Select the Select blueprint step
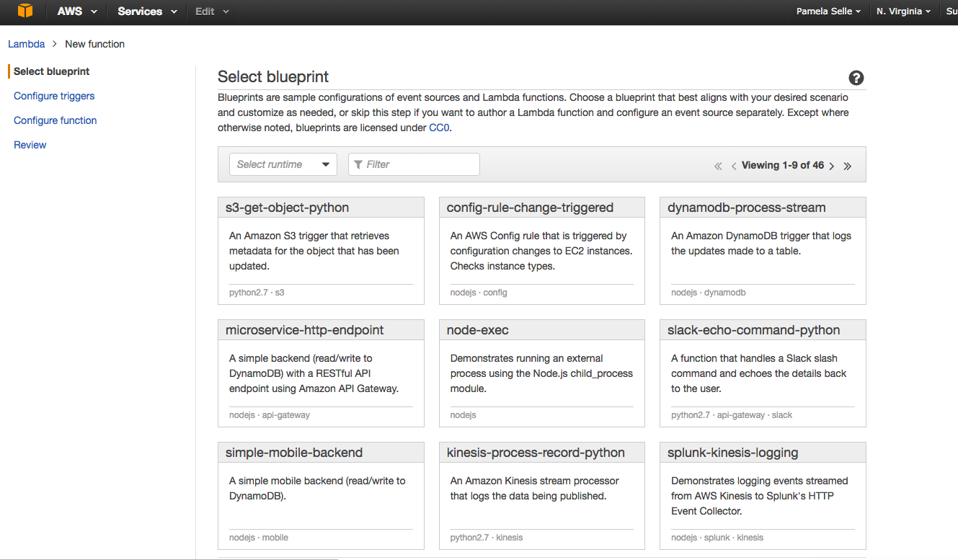This screenshot has width=958, height=560. (x=52, y=71)
